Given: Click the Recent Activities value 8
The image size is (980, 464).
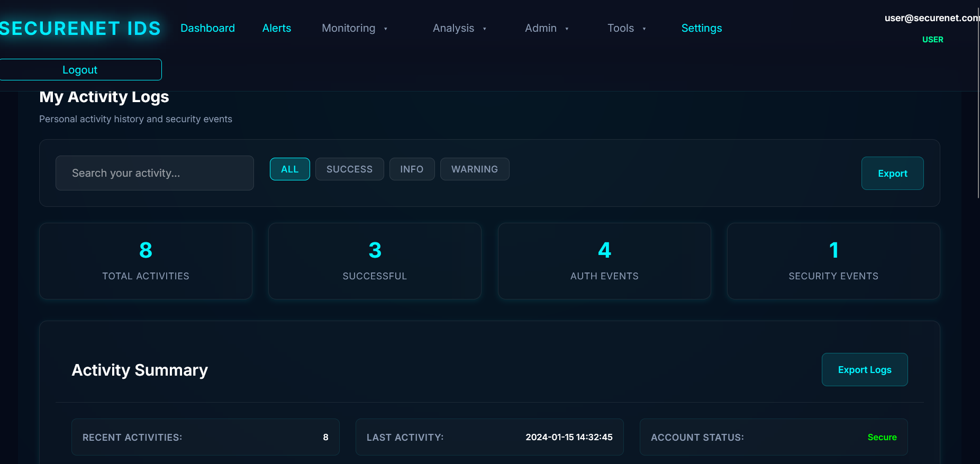Looking at the screenshot, I should [325, 437].
